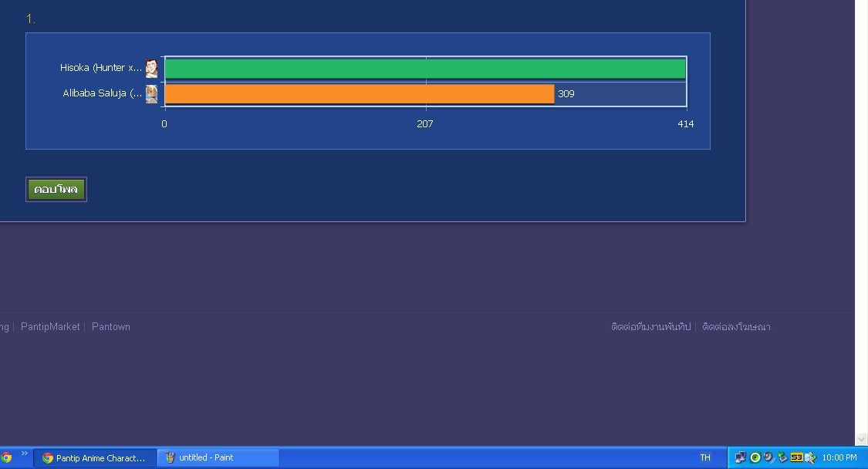Click the Hisoka character avatar thumbnail
This screenshot has width=868, height=469.
[151, 68]
